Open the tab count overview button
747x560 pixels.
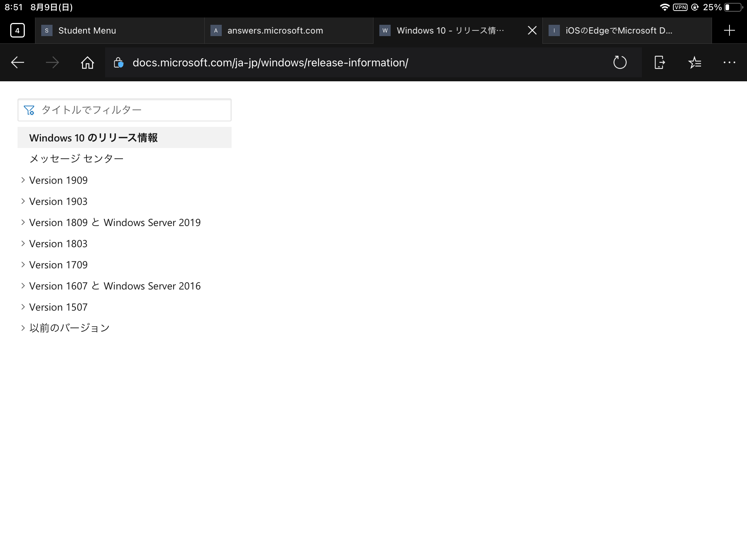pyautogui.click(x=18, y=30)
